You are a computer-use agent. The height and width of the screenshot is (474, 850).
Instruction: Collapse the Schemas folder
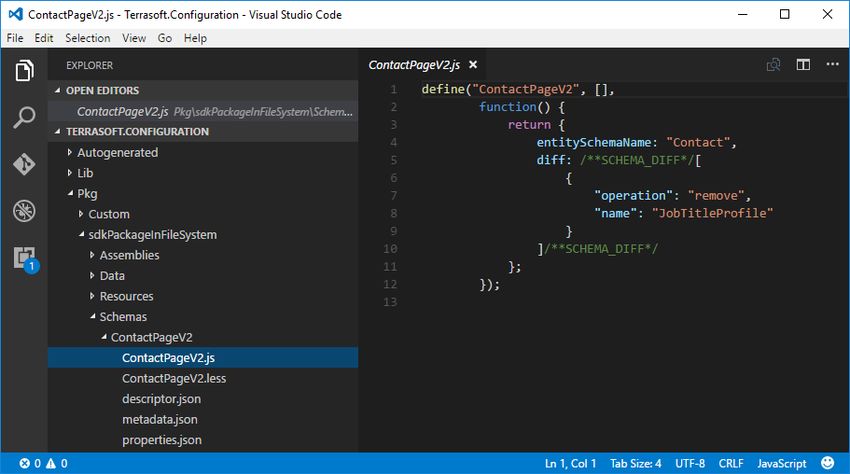[93, 316]
